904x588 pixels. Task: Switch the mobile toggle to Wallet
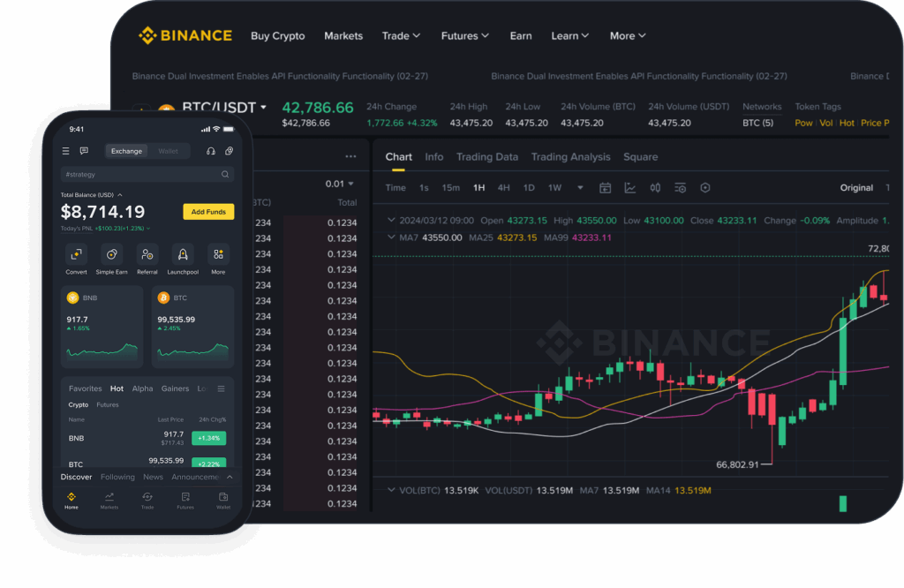168,151
